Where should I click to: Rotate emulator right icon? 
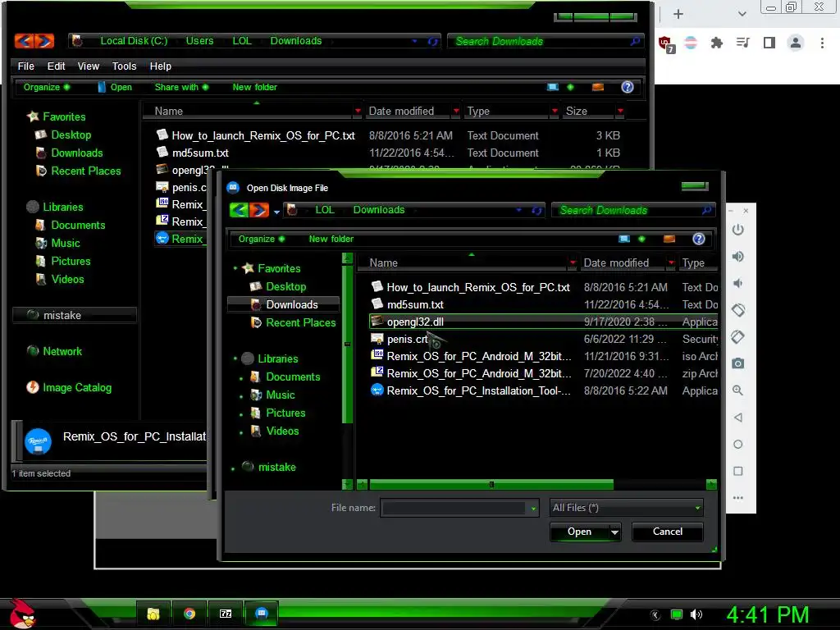[x=737, y=337]
